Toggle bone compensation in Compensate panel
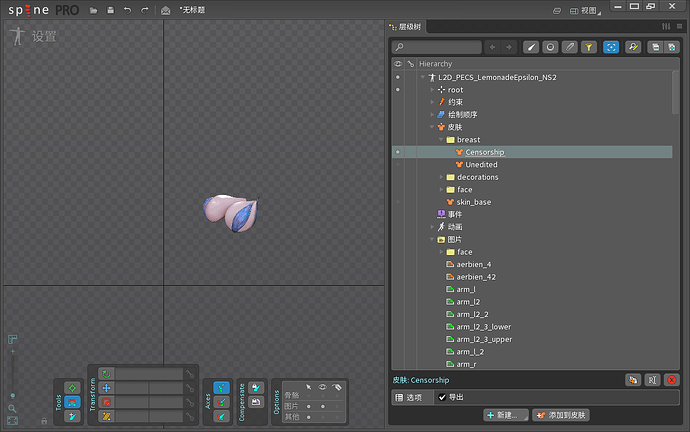Image resolution: width=690 pixels, height=432 pixels. [256, 388]
